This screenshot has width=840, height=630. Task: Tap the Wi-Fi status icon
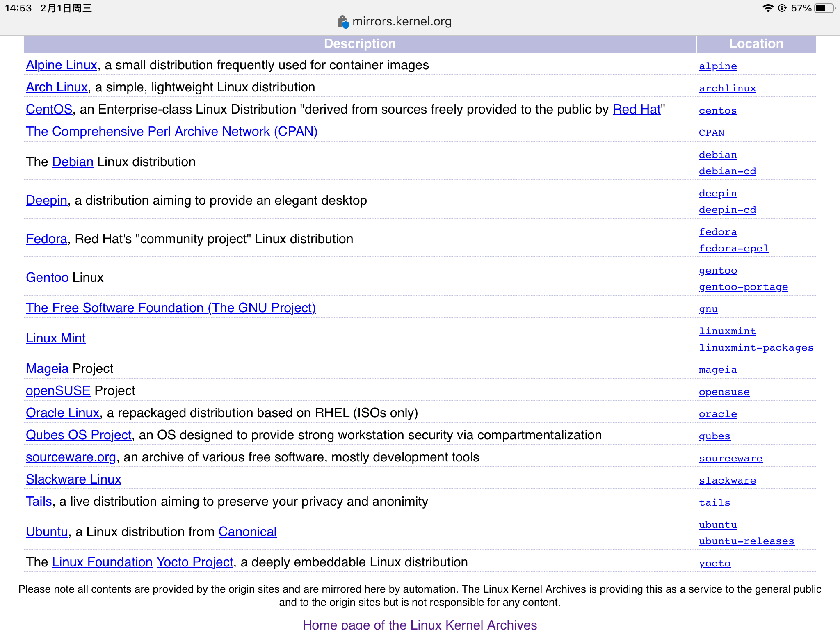767,7
